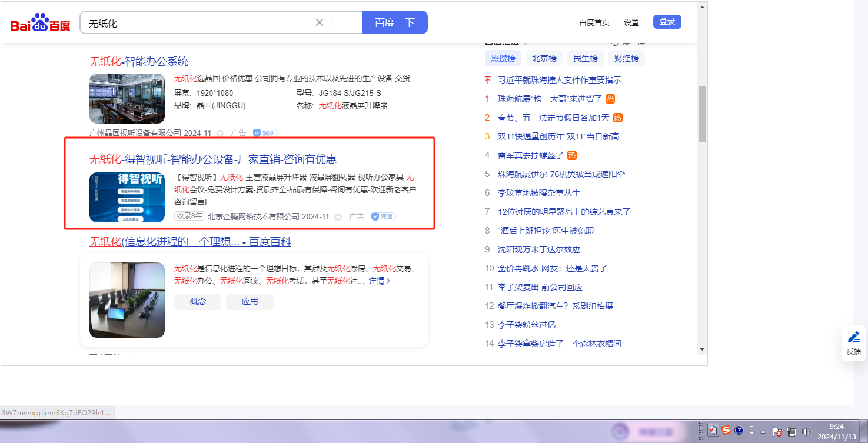Viewport: 868px width, 443px height.
Task: Click the volume speaker tray icon
Action: [x=806, y=431]
